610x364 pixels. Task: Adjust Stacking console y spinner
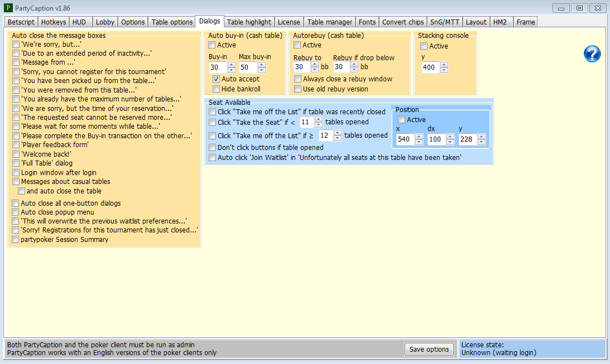point(444,67)
